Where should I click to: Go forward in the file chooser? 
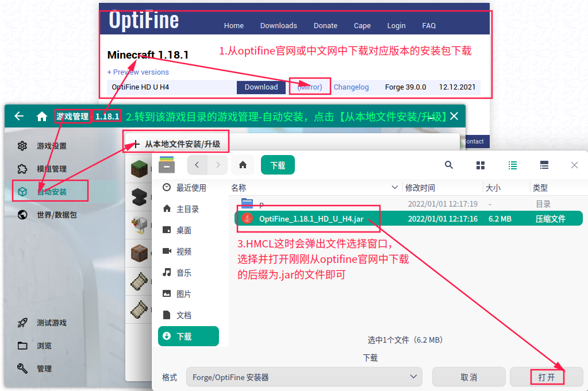point(218,165)
